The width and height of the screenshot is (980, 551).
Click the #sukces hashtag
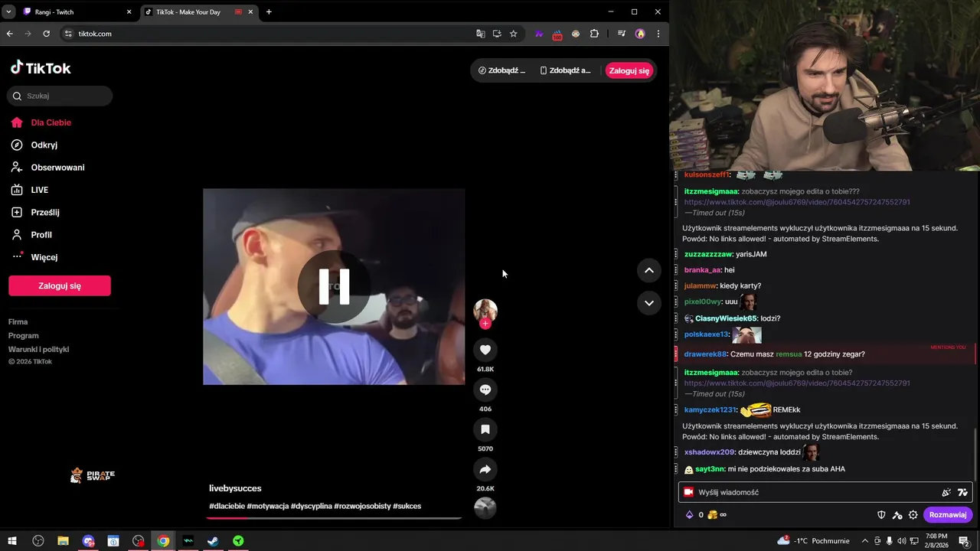click(407, 506)
